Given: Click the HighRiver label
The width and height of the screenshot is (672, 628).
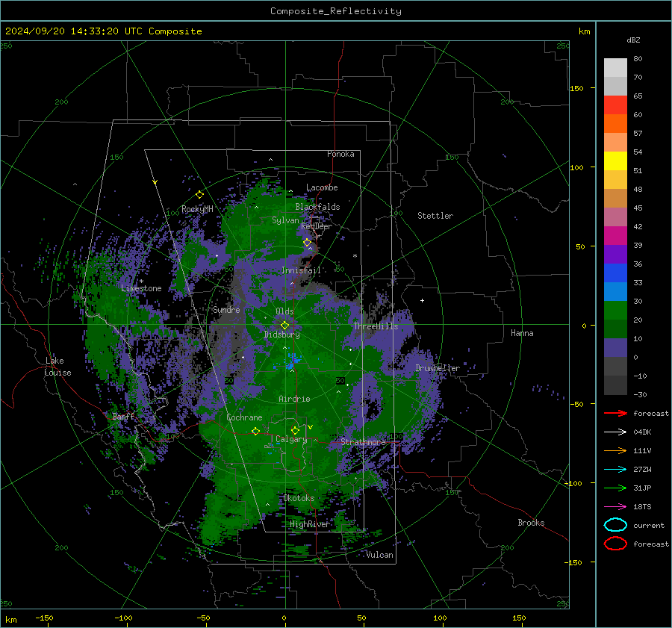Looking at the screenshot, I should click(x=309, y=524).
